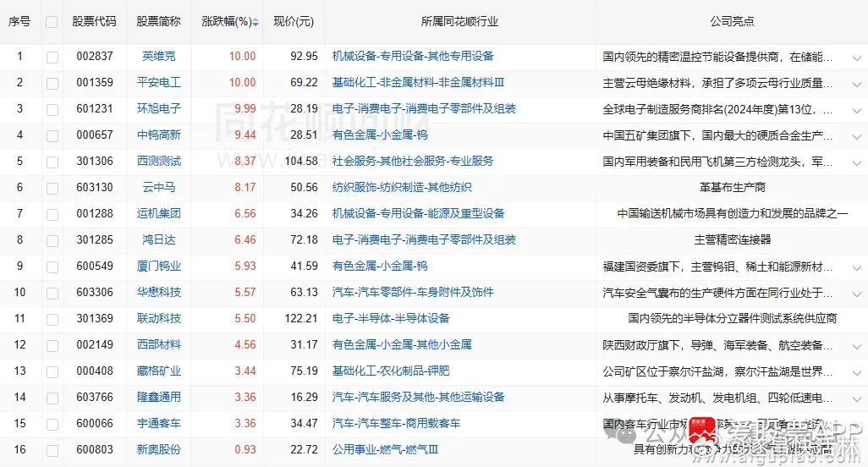Open industry link 纺织服饰-纺织制造-其他纺织
The width and height of the screenshot is (868, 467).
pyautogui.click(x=402, y=187)
